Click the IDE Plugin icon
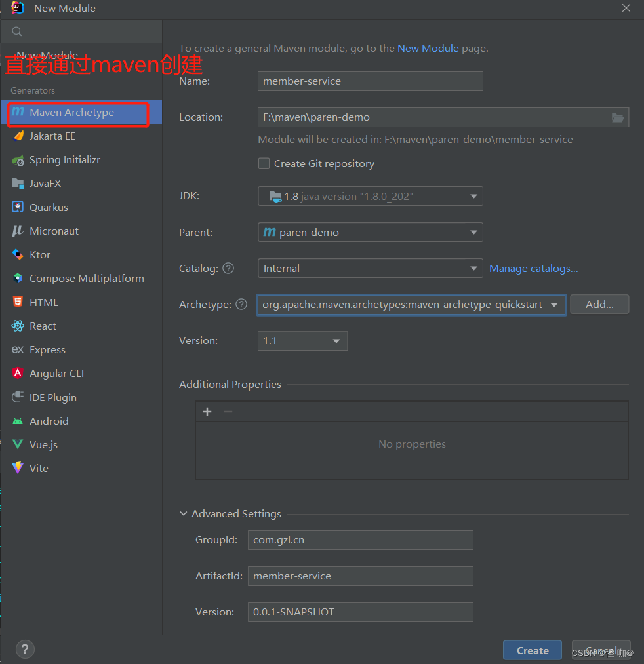Screen dimensions: 644x664 18,397
